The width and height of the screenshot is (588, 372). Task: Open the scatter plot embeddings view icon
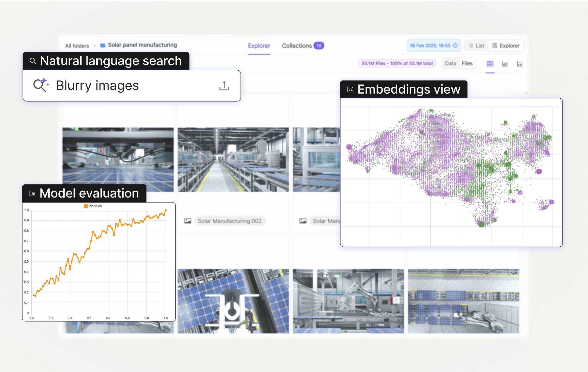[x=519, y=64]
